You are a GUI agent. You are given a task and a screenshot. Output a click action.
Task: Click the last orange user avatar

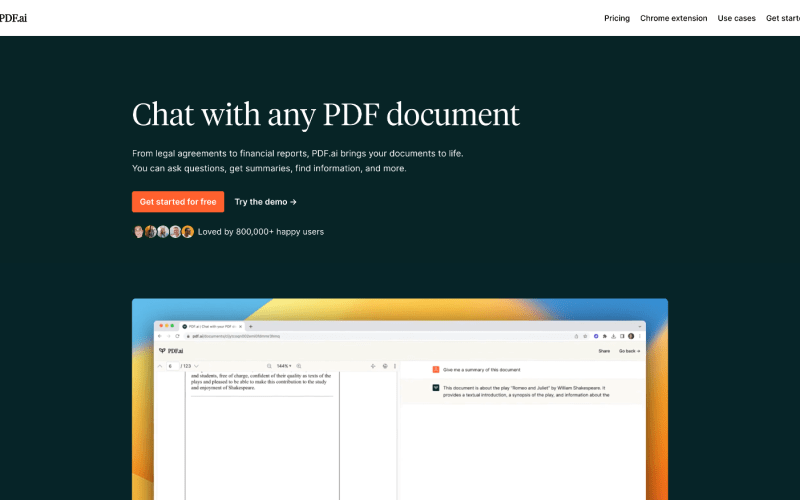[x=188, y=232]
